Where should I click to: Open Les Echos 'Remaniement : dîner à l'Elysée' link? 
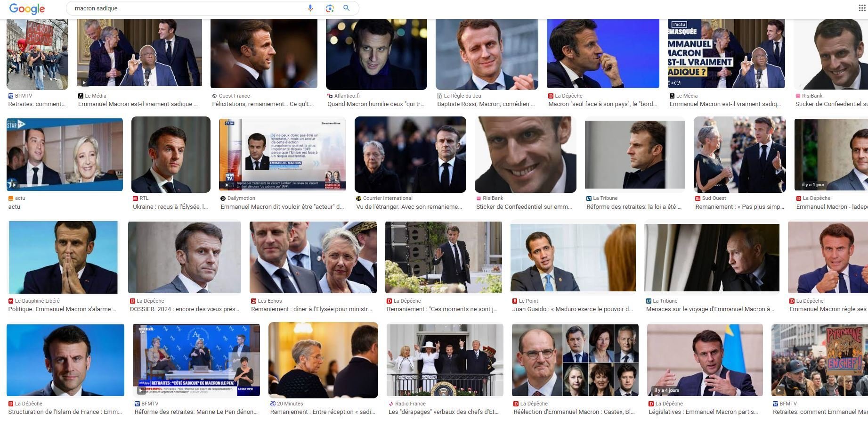click(x=312, y=309)
